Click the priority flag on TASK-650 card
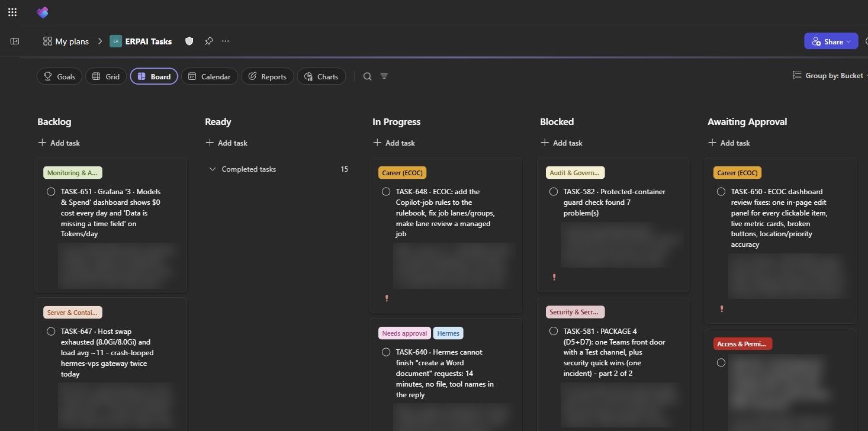 (722, 308)
